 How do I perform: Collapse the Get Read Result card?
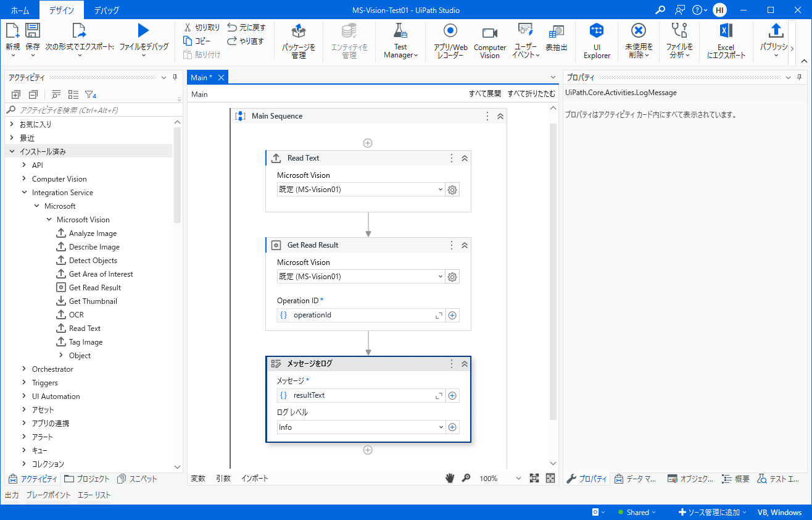465,245
